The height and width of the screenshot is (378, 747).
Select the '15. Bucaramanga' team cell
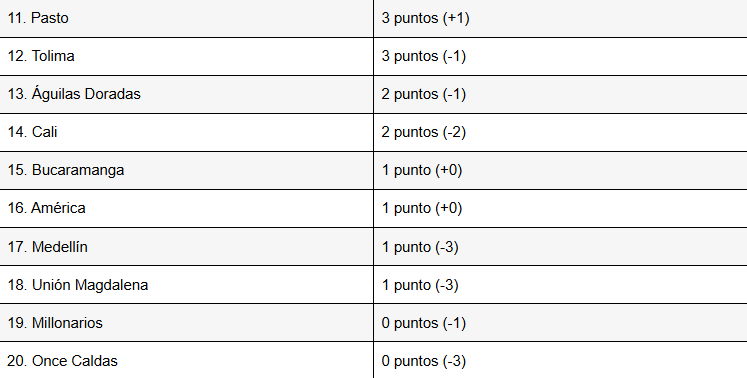point(186,170)
